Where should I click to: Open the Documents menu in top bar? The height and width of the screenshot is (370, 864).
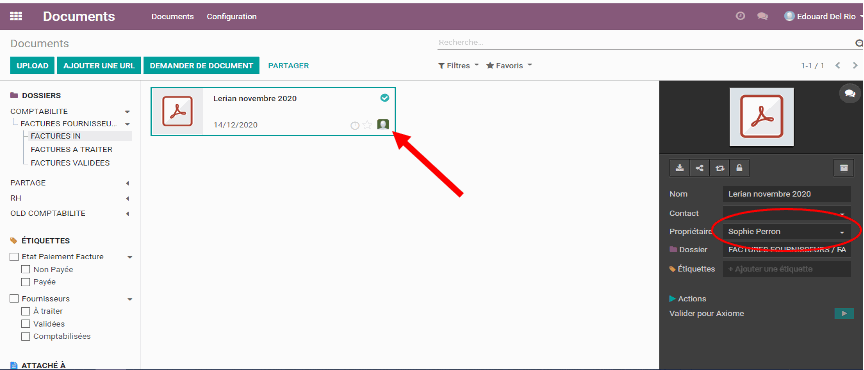click(172, 17)
